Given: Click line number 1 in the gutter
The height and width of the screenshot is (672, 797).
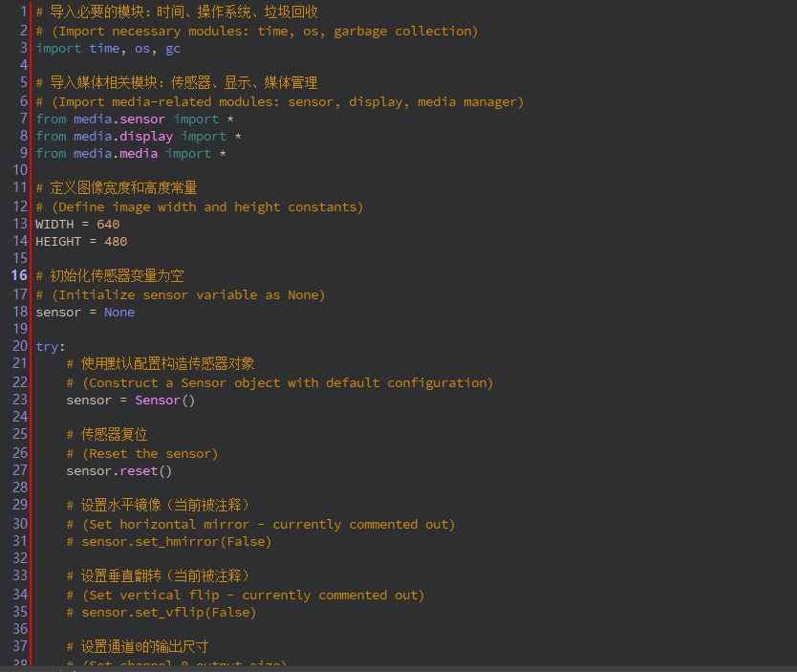Looking at the screenshot, I should click(x=23, y=12).
